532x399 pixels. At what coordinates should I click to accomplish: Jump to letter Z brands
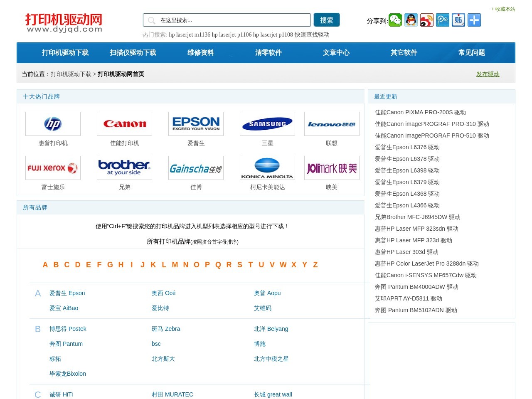pos(315,265)
